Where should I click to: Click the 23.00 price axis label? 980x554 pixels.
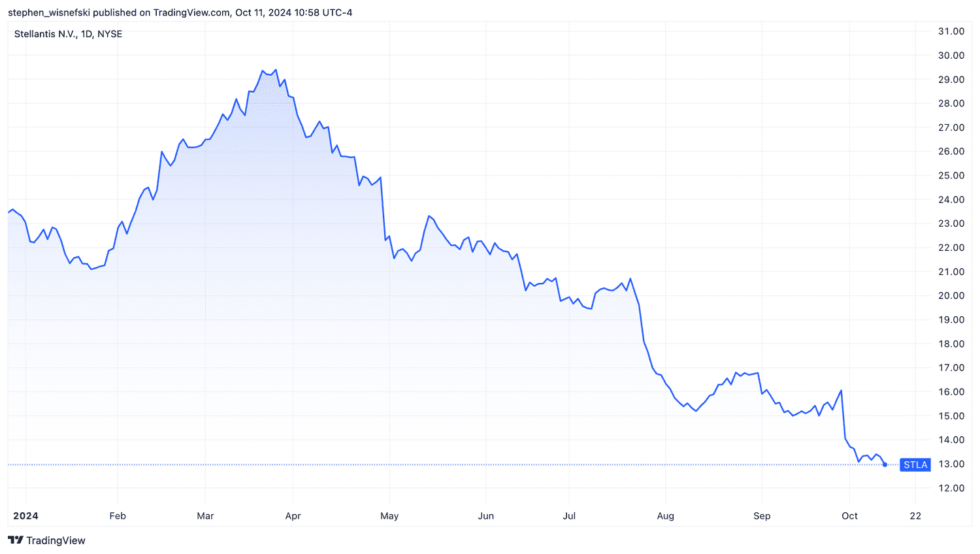[951, 223]
